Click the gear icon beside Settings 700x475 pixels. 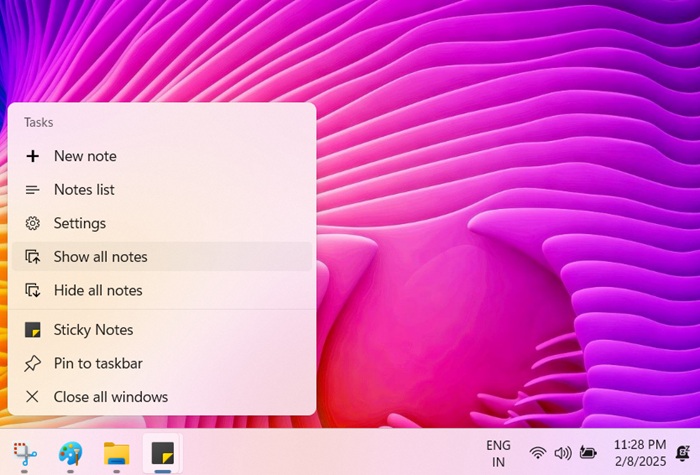(33, 223)
